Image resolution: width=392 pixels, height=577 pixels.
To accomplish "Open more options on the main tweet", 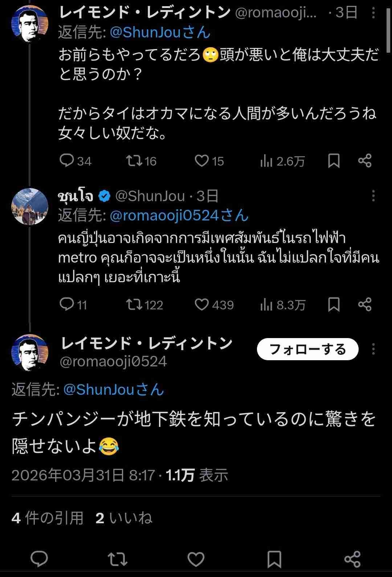I will [x=373, y=349].
